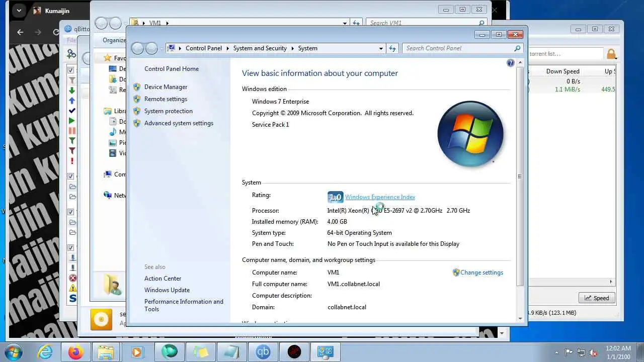Open the Control Panel taskbar button

[326, 352]
